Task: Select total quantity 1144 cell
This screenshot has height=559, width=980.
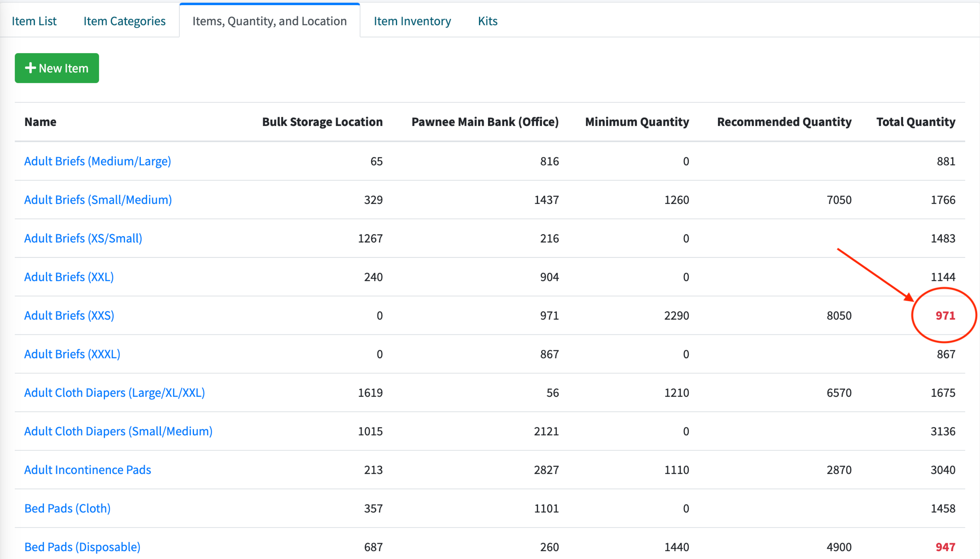Action: pos(943,277)
